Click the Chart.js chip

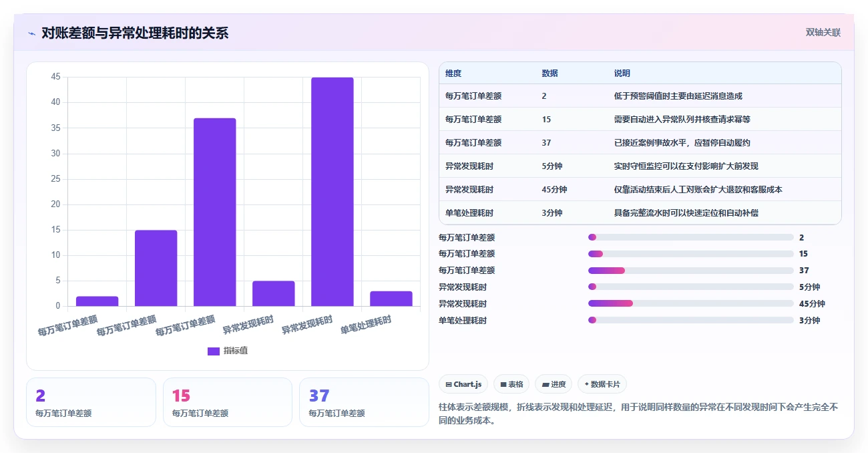point(463,384)
